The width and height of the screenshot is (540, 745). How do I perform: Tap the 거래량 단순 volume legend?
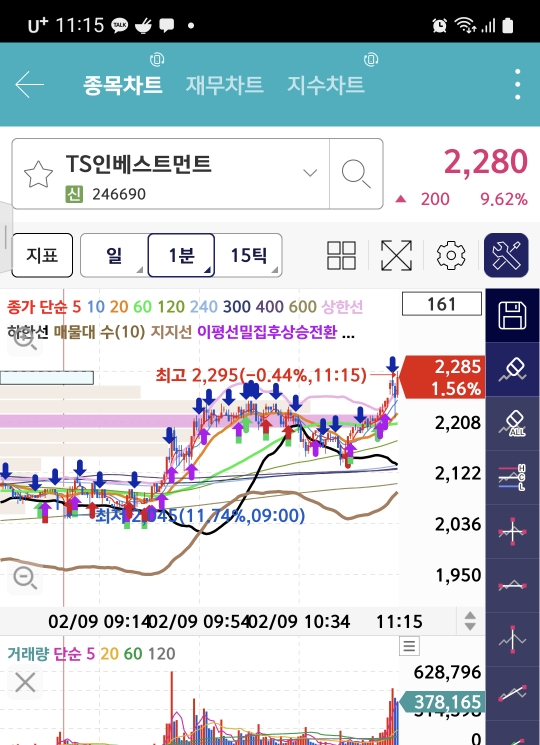44,654
